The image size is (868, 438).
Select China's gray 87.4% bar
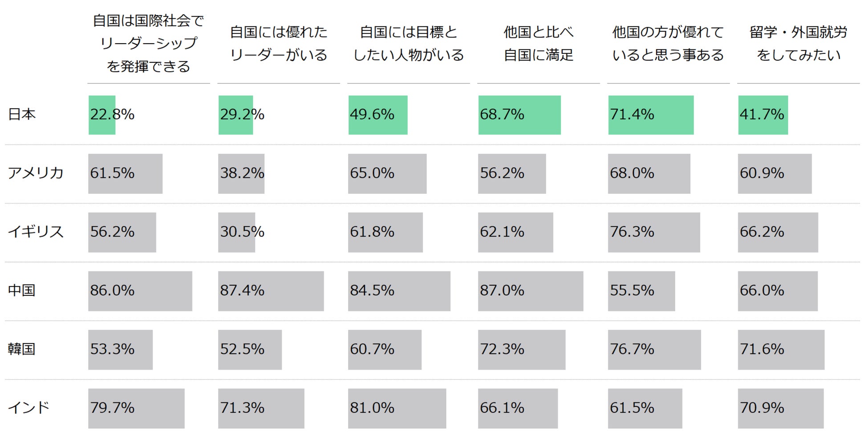tap(271, 291)
